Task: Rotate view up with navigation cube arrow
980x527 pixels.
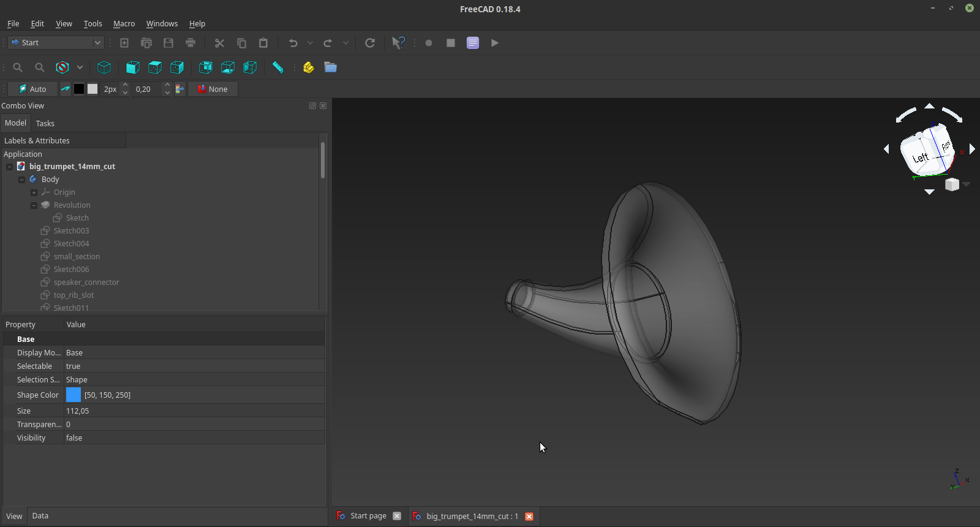Action: [x=929, y=106]
